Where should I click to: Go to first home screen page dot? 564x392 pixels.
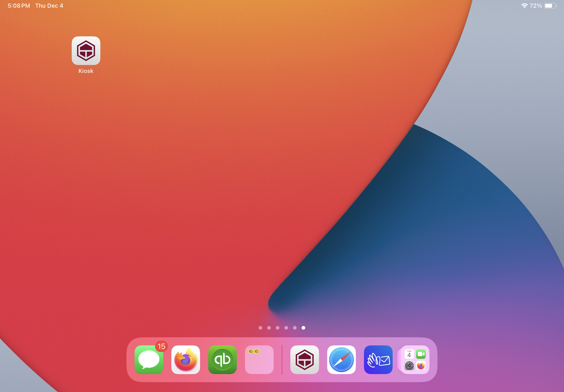(x=260, y=328)
